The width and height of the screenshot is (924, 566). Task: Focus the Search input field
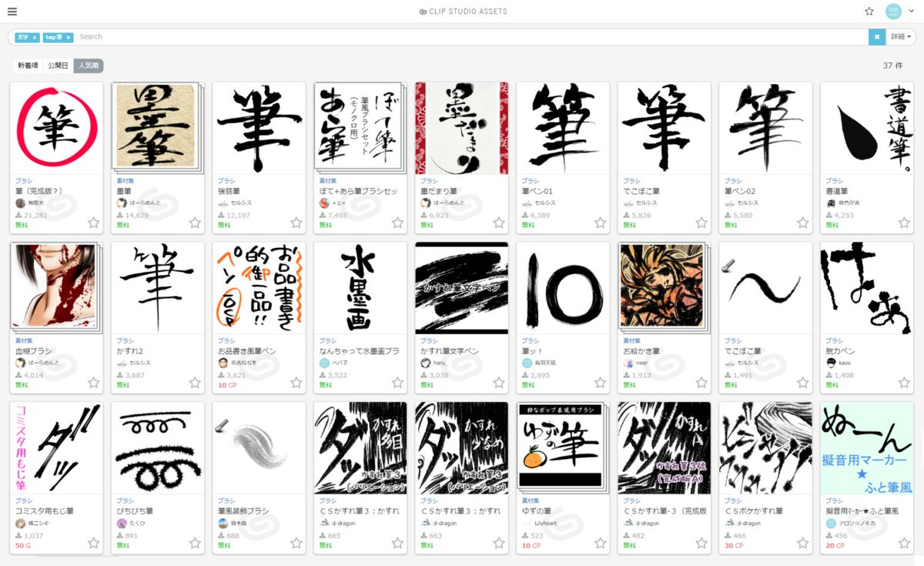(471, 37)
